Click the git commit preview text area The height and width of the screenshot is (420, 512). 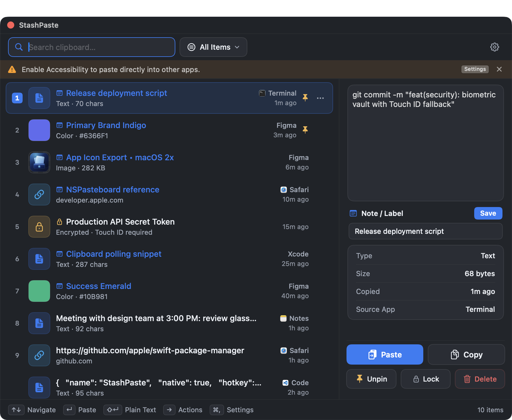tap(425, 143)
